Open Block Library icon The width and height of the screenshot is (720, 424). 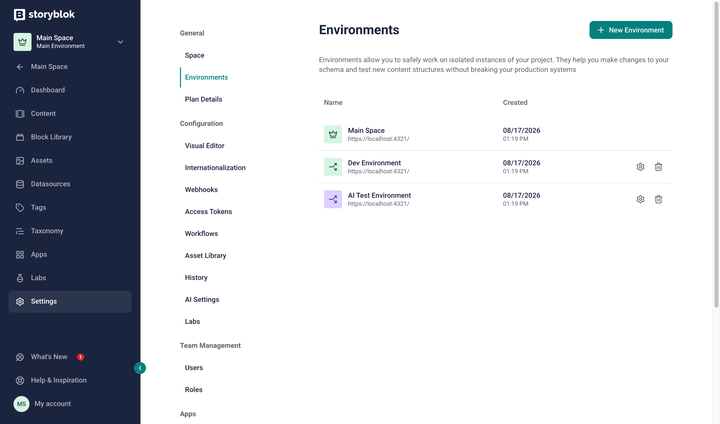(x=20, y=137)
